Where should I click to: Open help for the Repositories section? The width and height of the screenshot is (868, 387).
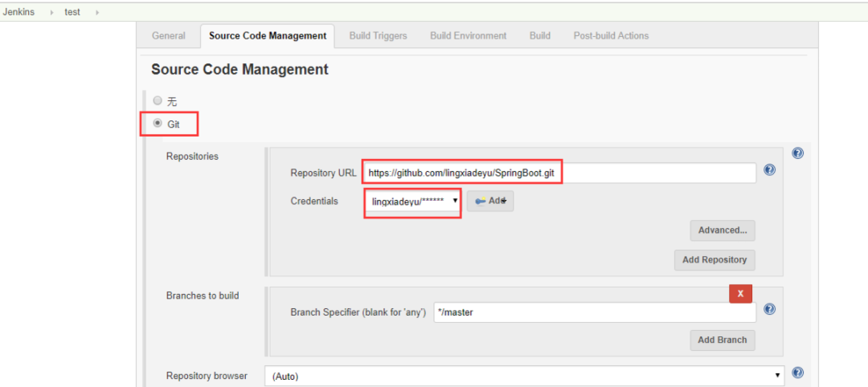coord(797,153)
